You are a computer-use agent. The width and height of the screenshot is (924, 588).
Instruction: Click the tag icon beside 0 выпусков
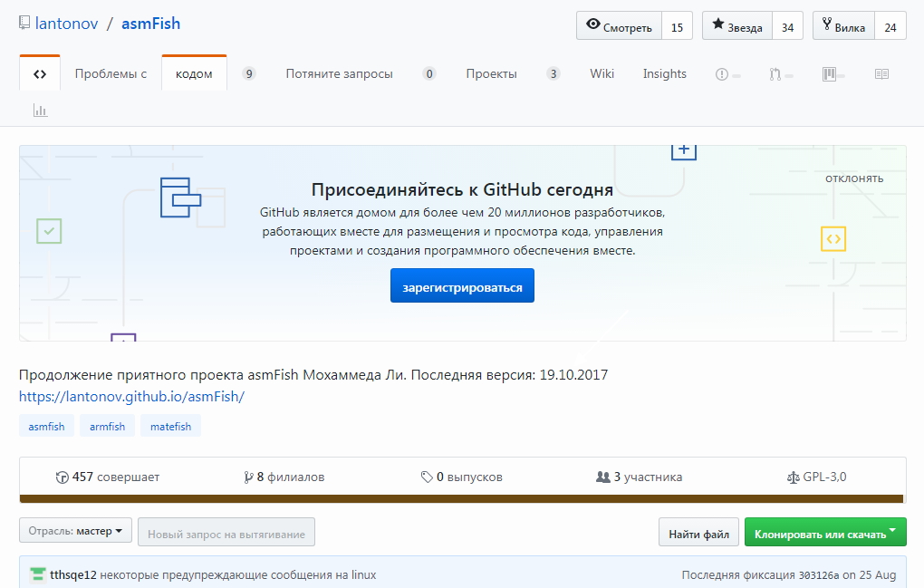coord(427,477)
